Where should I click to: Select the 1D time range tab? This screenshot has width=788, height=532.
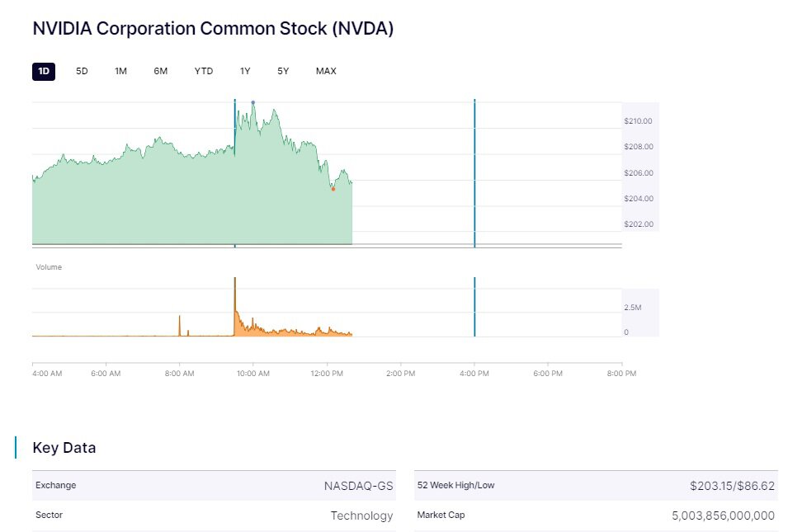coord(44,71)
